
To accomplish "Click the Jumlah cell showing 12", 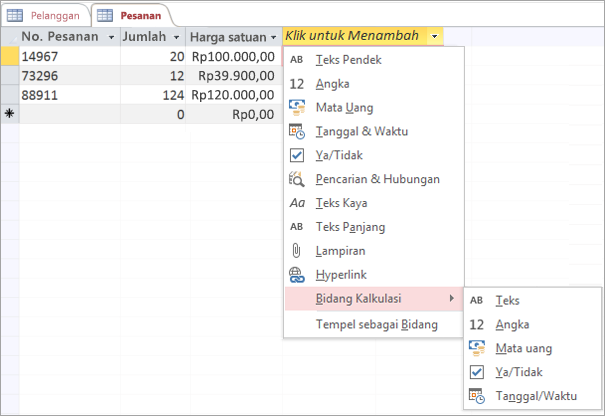I will coord(153,76).
